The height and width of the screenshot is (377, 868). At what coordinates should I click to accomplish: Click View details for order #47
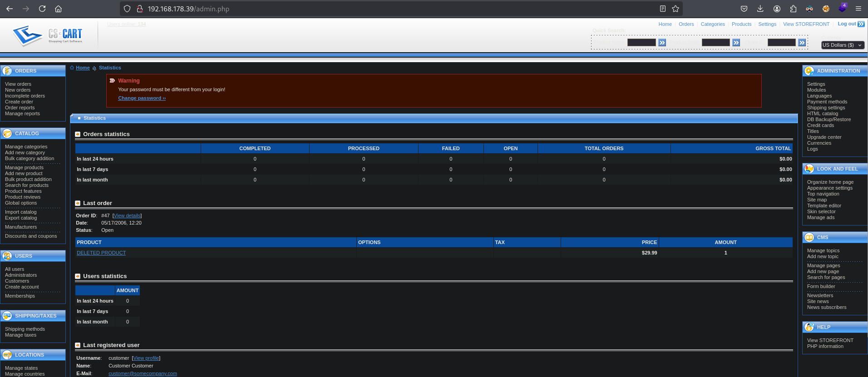click(x=127, y=215)
